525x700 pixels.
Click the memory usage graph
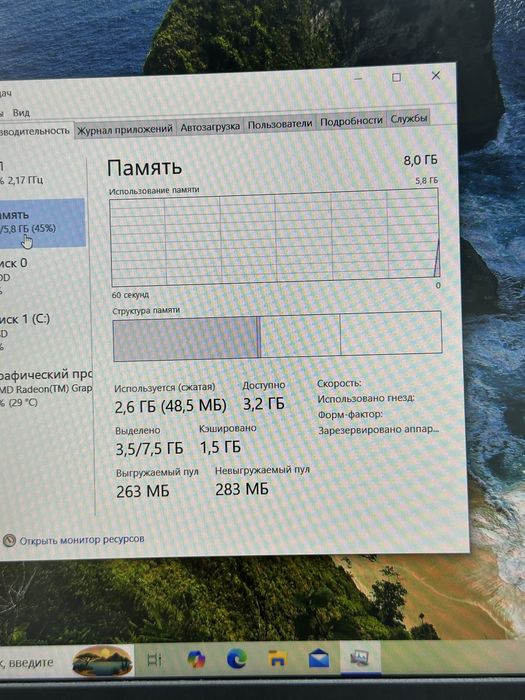pos(275,237)
